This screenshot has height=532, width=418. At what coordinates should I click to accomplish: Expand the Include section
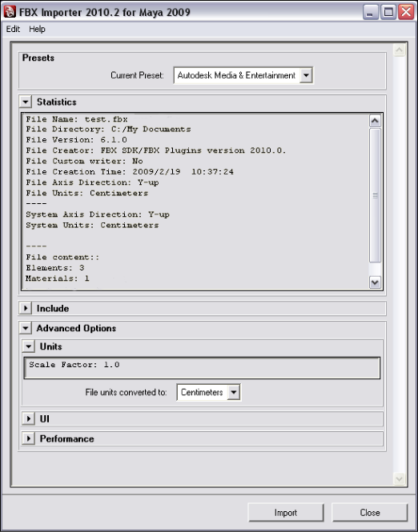point(26,308)
